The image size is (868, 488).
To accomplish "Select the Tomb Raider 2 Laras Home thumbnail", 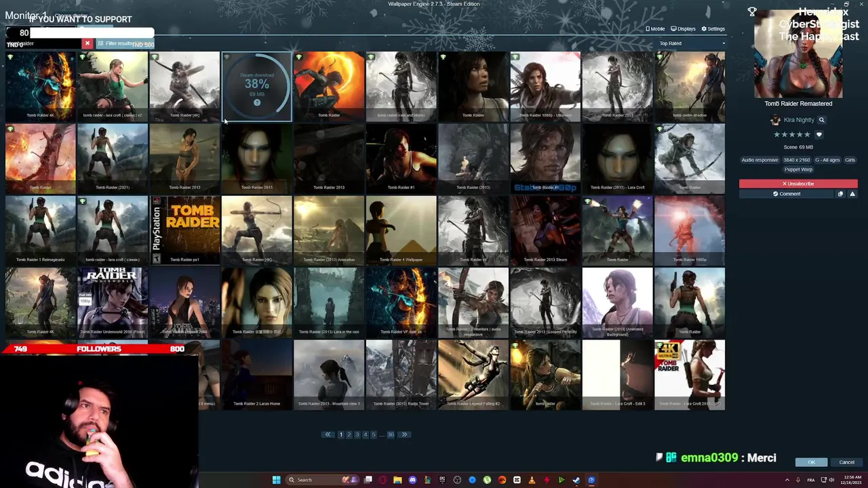I will pyautogui.click(x=257, y=375).
